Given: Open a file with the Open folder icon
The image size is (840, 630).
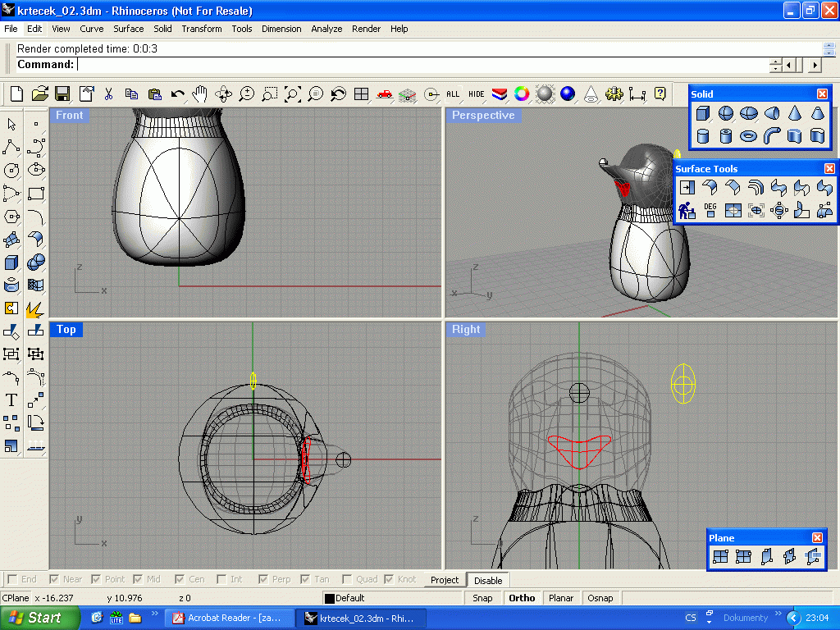Looking at the screenshot, I should pyautogui.click(x=39, y=94).
